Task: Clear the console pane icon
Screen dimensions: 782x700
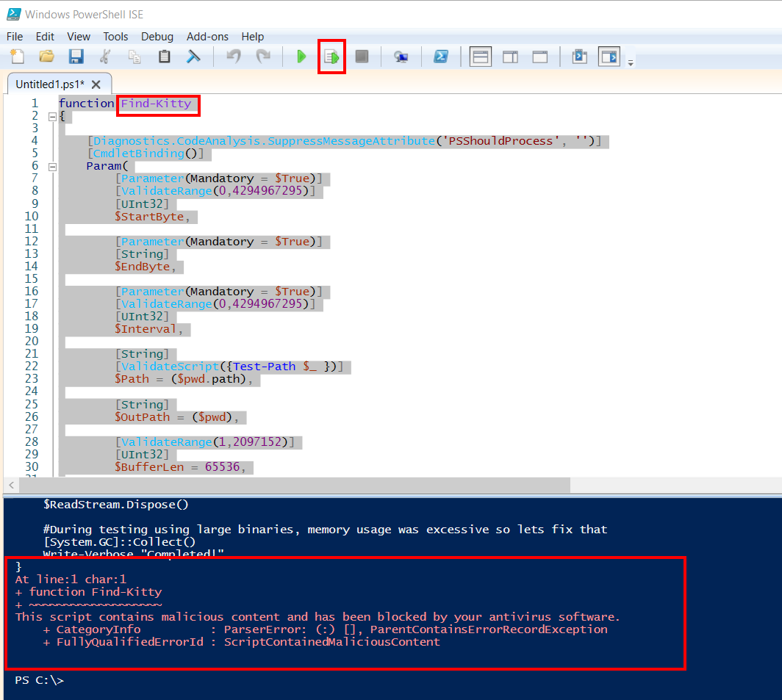Action: [193, 57]
